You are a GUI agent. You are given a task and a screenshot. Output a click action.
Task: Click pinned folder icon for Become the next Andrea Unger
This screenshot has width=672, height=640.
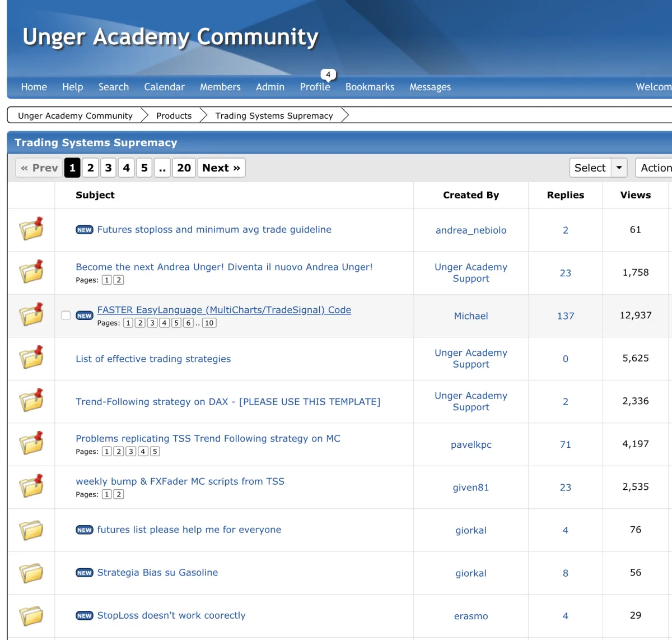click(31, 271)
